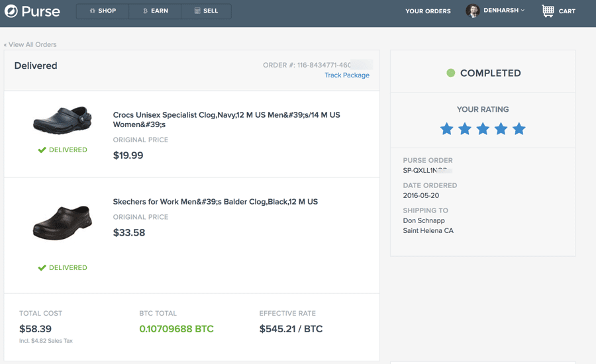The width and height of the screenshot is (596, 364).
Task: Click the first rating star
Action: [446, 129]
